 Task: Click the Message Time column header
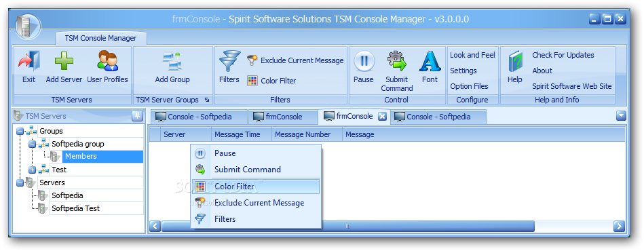tap(242, 134)
